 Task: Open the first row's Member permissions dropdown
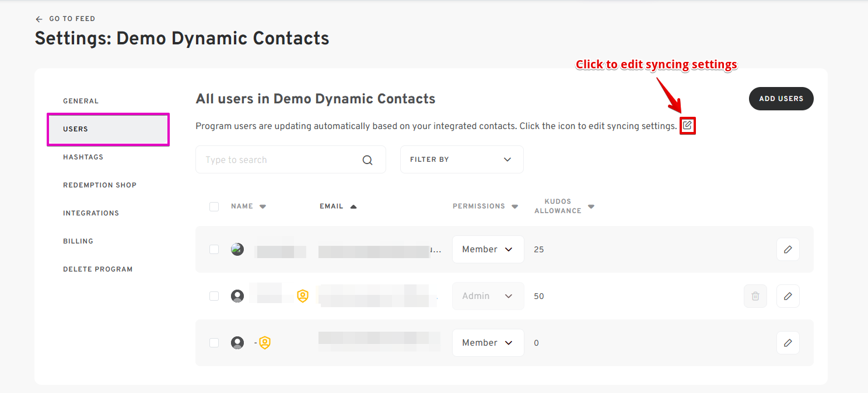click(488, 249)
